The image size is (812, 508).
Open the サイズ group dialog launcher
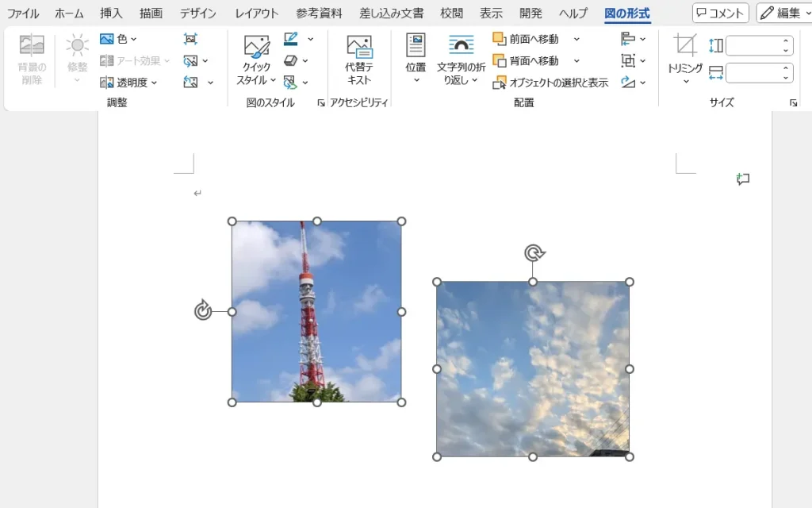793,103
